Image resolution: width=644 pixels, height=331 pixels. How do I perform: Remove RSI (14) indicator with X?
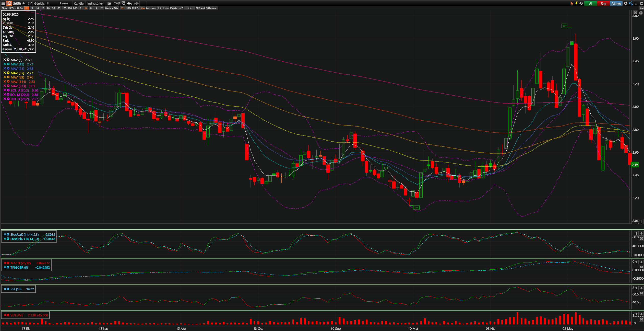5,289
